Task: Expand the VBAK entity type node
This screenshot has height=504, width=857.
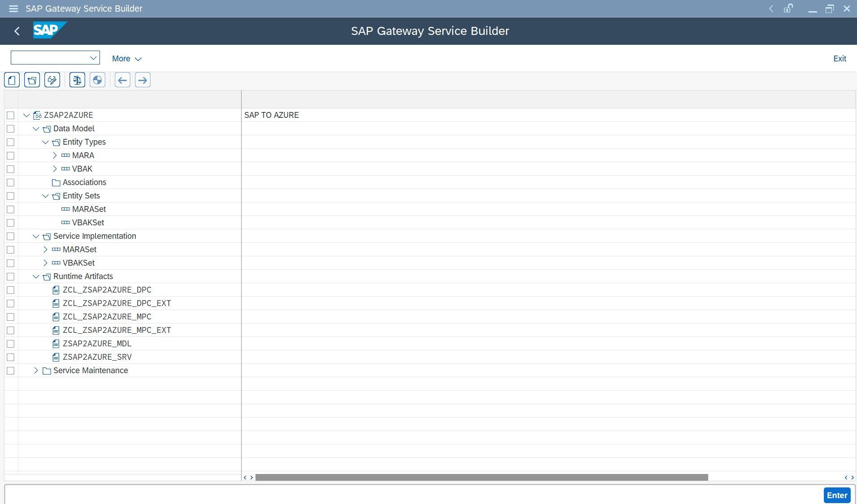Action: pos(55,169)
